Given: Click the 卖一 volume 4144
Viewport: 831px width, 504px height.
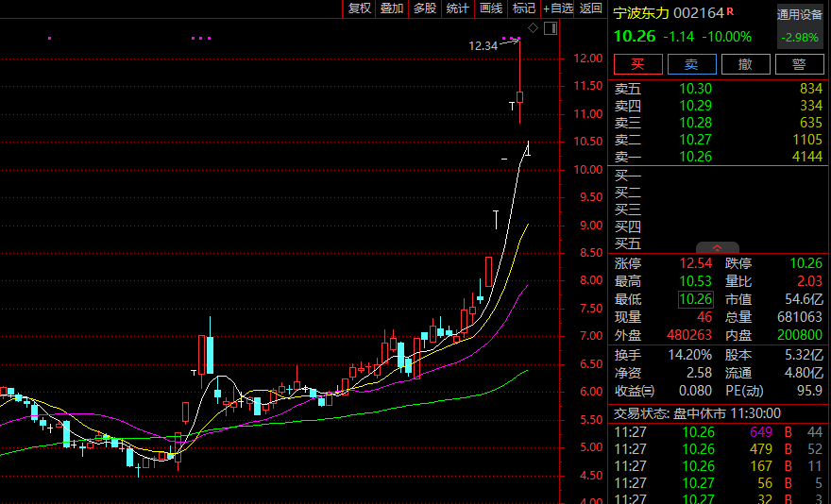Looking at the screenshot, I should click(x=807, y=157).
